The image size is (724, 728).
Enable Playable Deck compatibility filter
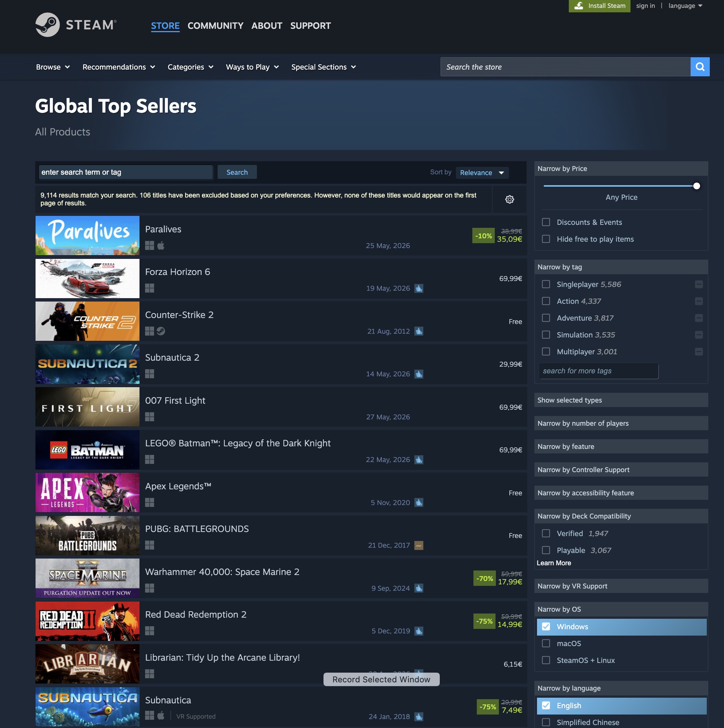pyautogui.click(x=546, y=551)
